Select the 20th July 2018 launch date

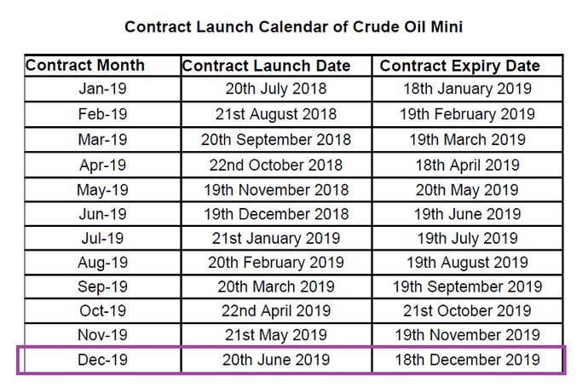pos(276,89)
